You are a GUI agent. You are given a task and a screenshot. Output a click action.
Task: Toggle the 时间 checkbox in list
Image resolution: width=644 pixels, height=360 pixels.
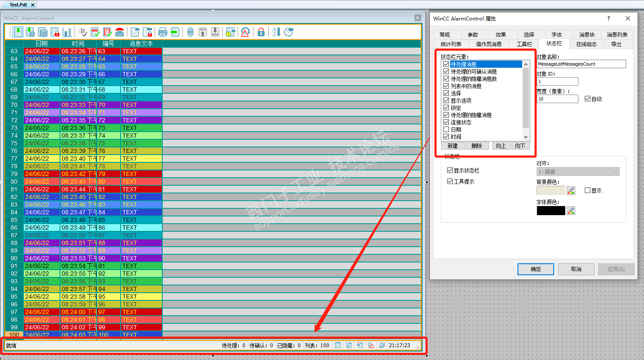[x=446, y=137]
